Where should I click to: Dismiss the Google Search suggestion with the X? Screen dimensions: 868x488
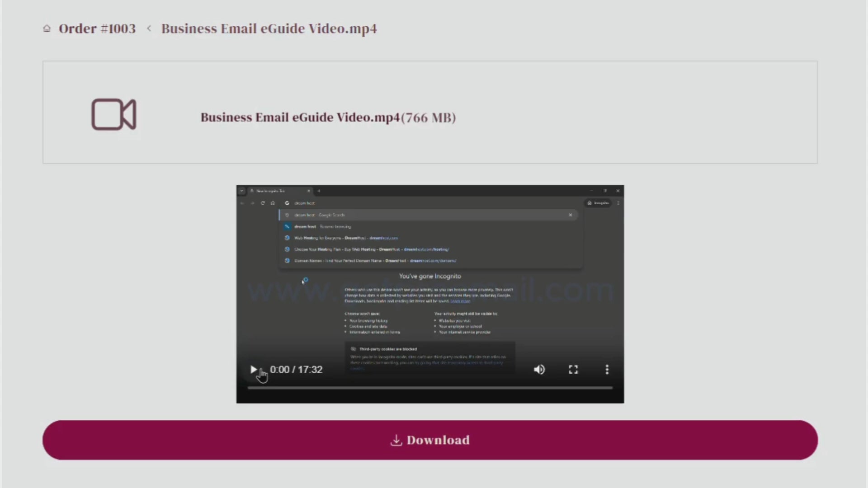click(570, 215)
